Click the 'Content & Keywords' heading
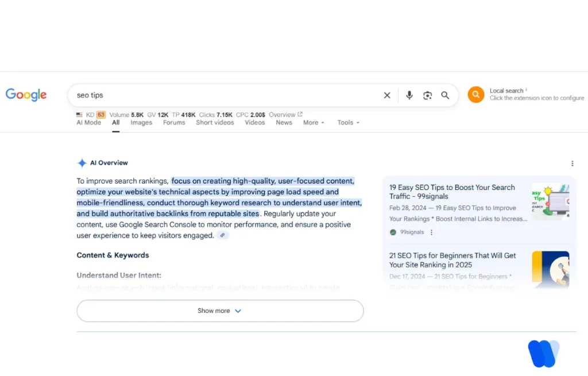The height and width of the screenshot is (376, 588). (113, 255)
